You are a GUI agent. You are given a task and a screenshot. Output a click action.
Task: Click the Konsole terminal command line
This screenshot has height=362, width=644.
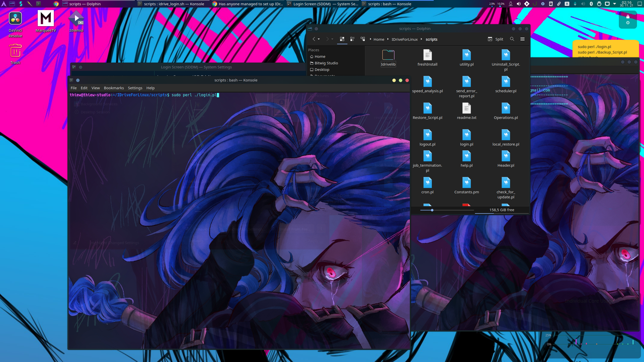[x=144, y=95]
